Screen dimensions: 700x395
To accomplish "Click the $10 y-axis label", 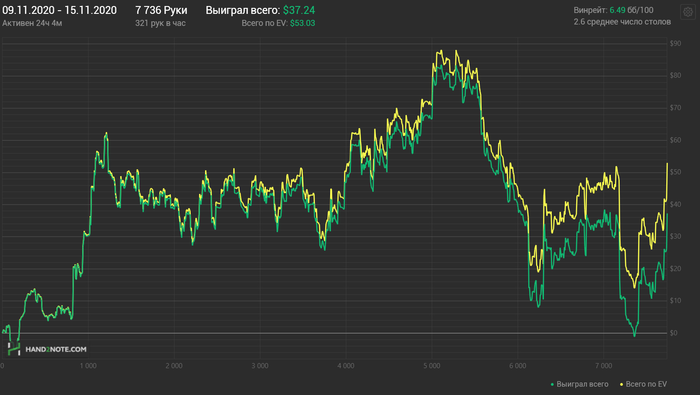I will pos(675,300).
